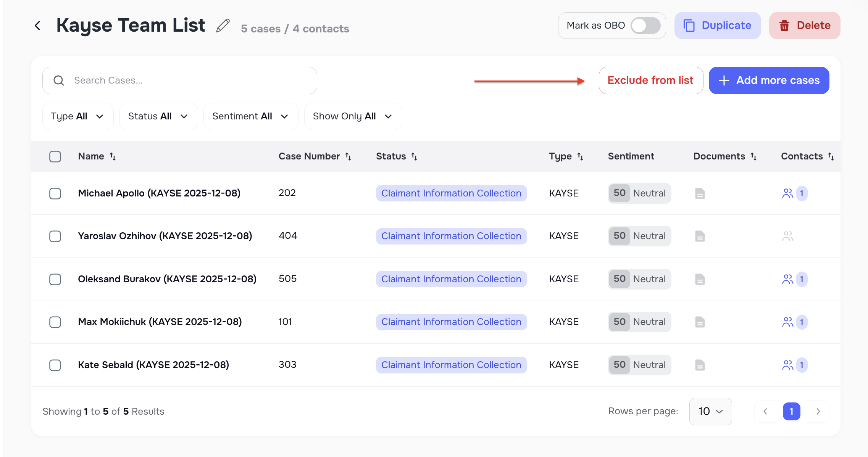Click the sort arrows on Case Number column
This screenshot has width=868, height=457.
click(x=348, y=156)
